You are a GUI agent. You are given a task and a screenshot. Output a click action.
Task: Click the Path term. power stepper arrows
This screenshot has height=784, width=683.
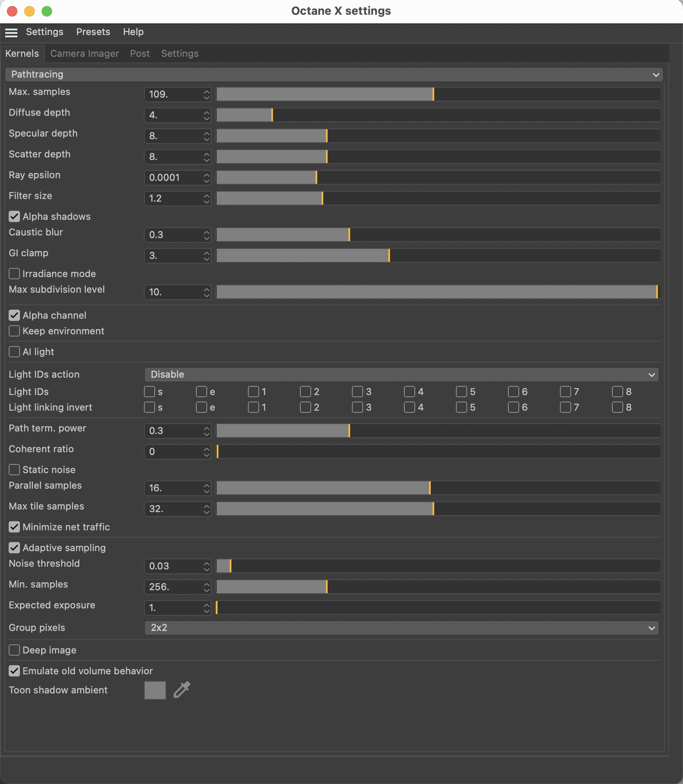pyautogui.click(x=207, y=431)
